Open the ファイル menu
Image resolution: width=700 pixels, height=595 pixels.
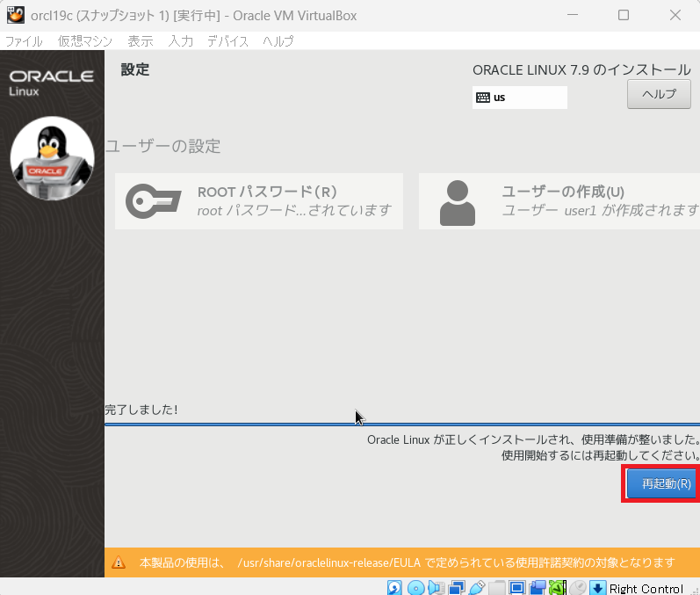24,41
